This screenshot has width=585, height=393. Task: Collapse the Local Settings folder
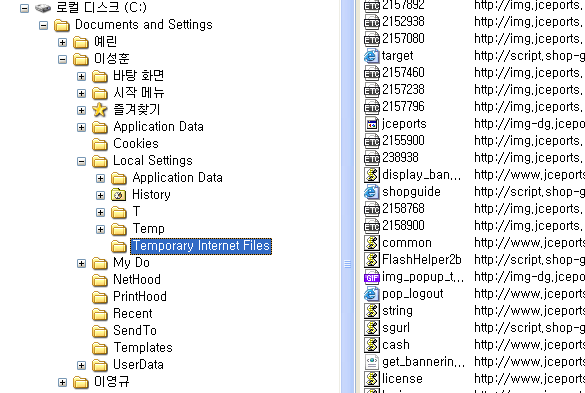(81, 162)
